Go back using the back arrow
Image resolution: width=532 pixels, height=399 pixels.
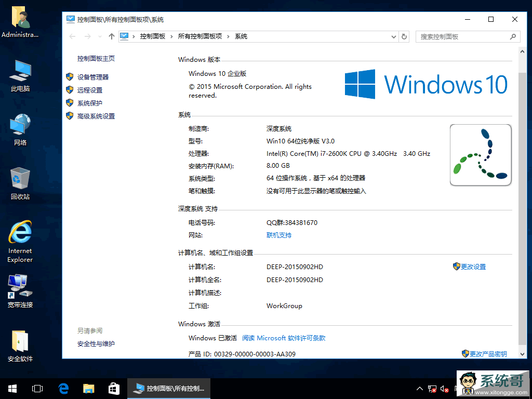[x=72, y=36]
